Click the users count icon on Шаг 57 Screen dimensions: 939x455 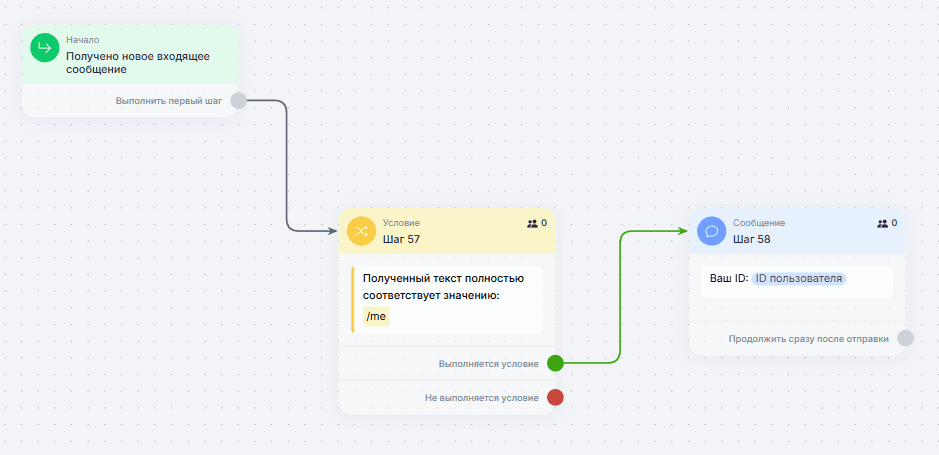pyautogui.click(x=532, y=223)
